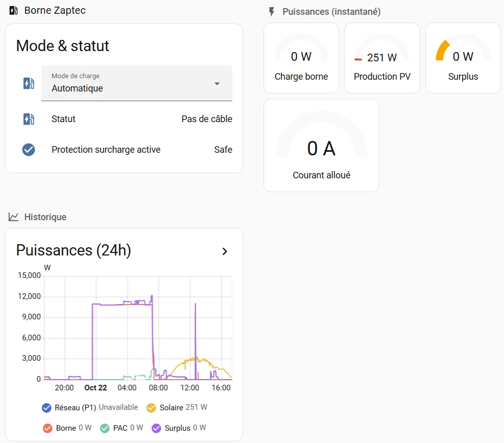Click the chart icon beside Historique
Viewport: 504px width, 443px height.
click(x=13, y=217)
